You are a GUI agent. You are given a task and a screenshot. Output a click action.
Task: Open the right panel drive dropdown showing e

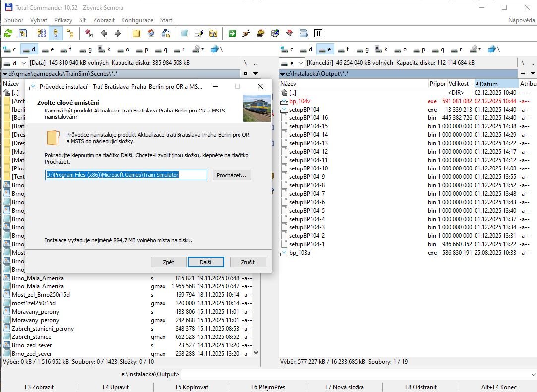point(292,63)
